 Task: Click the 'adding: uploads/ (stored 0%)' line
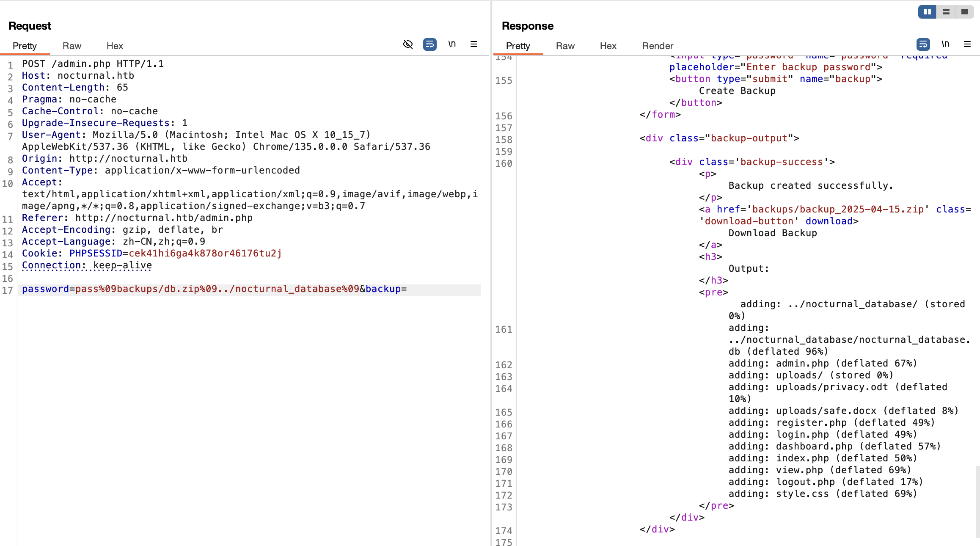click(x=811, y=375)
